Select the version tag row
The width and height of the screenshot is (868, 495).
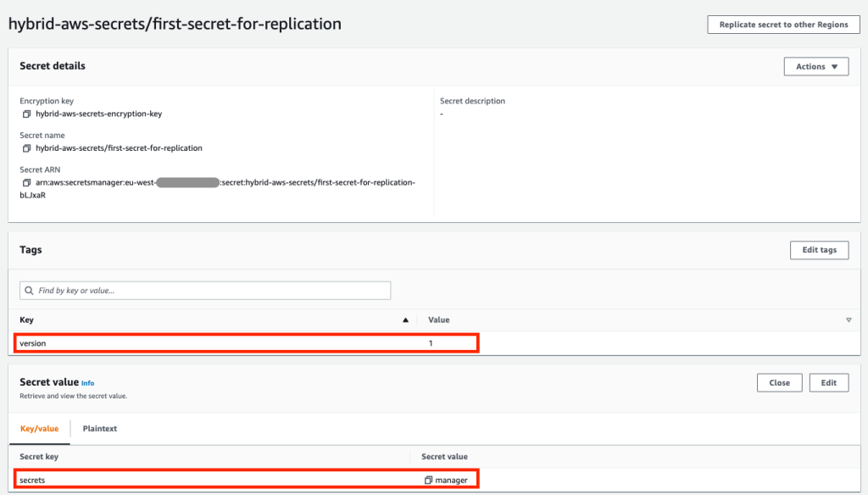pyautogui.click(x=246, y=343)
